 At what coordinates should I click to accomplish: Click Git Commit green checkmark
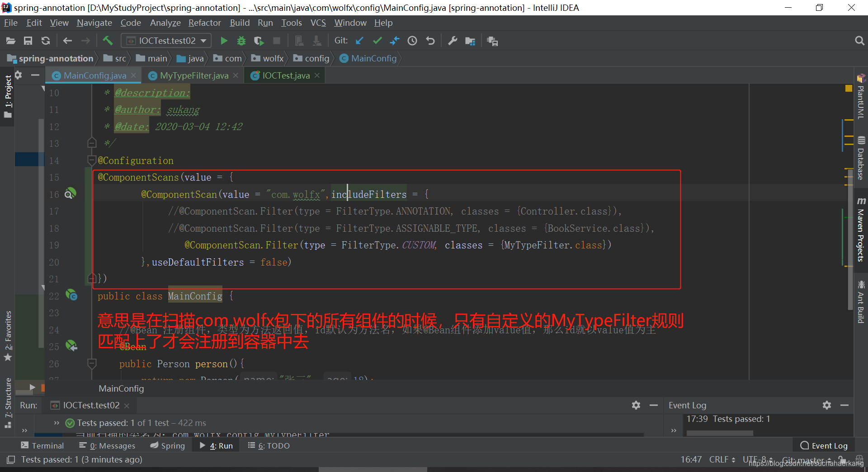377,41
